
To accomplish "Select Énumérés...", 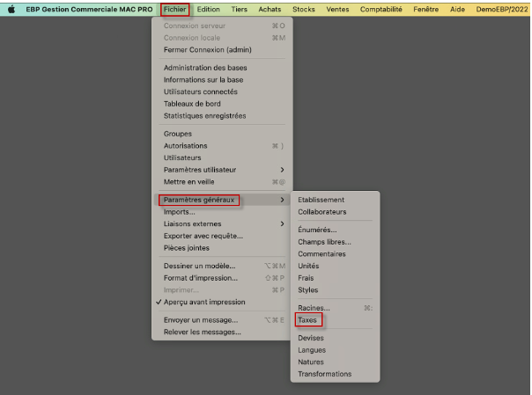I will click(335, 230).
